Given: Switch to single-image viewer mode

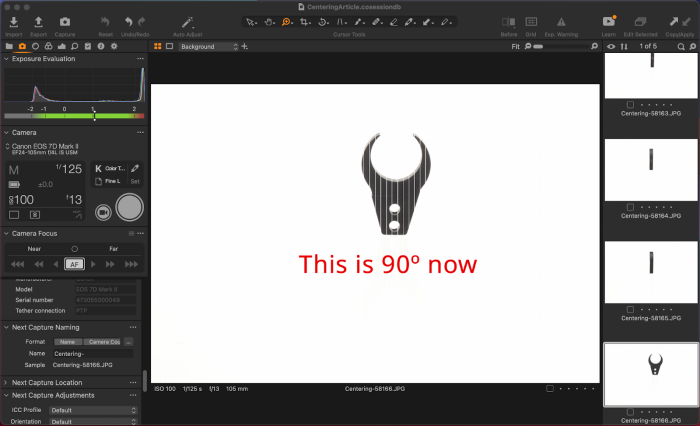Looking at the screenshot, I should click(x=170, y=46).
